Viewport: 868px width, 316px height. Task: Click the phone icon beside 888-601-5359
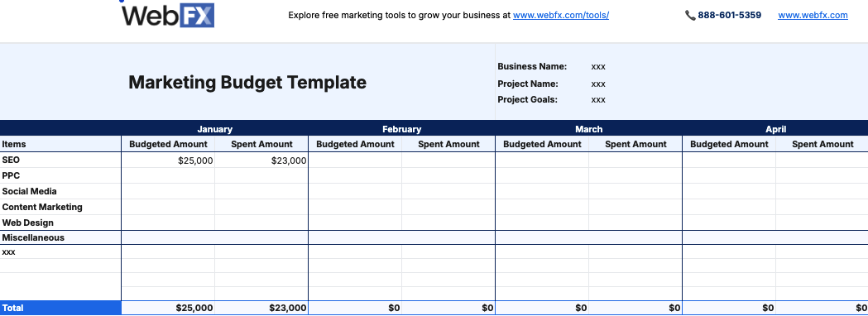click(690, 16)
